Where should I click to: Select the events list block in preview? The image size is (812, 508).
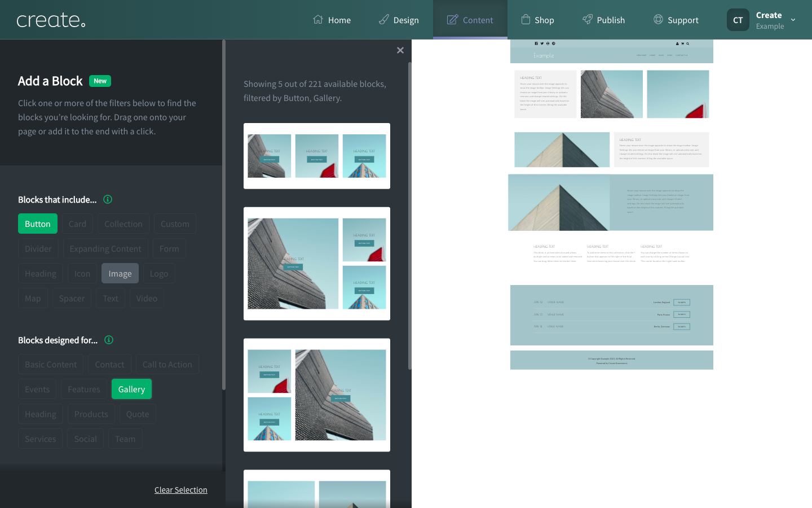tap(612, 315)
